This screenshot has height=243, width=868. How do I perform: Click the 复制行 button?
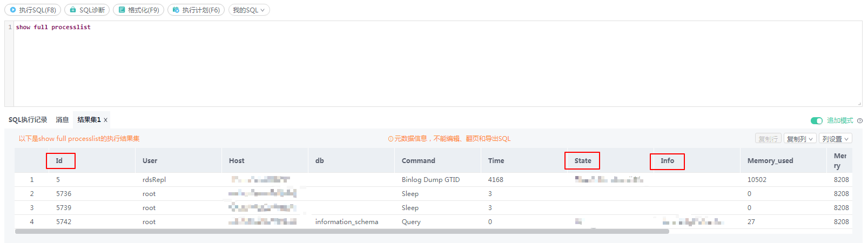[768, 139]
